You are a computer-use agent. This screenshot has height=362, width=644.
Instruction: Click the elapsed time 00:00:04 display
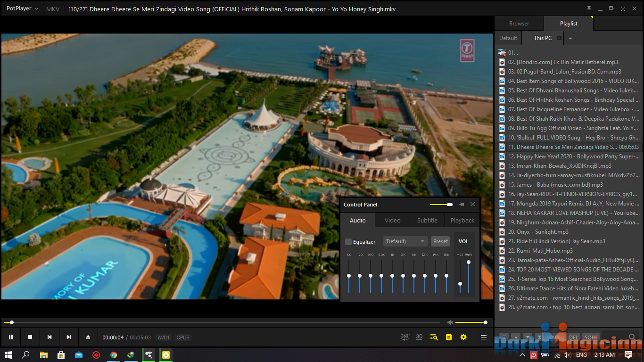(113, 337)
